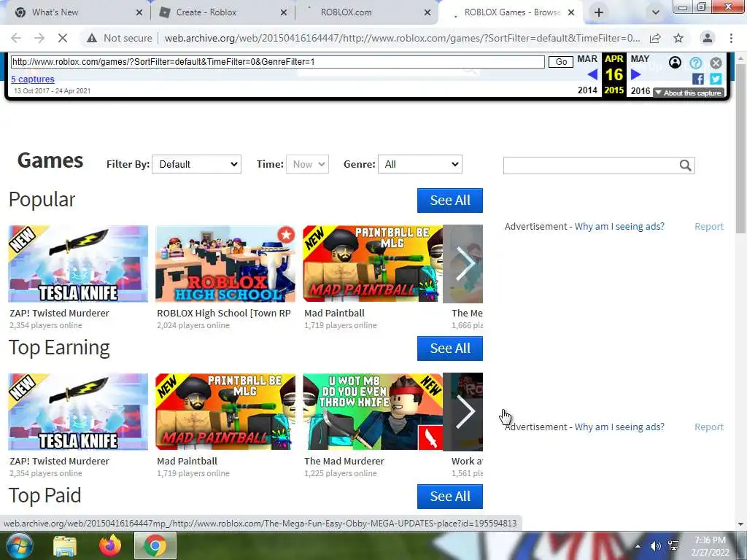Image resolution: width=747 pixels, height=560 pixels.
Task: Open a new browser tab
Action: point(599,12)
